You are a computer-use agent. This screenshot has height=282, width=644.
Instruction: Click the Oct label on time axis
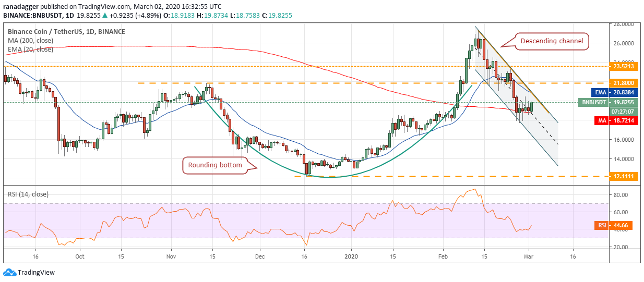[x=80, y=257]
